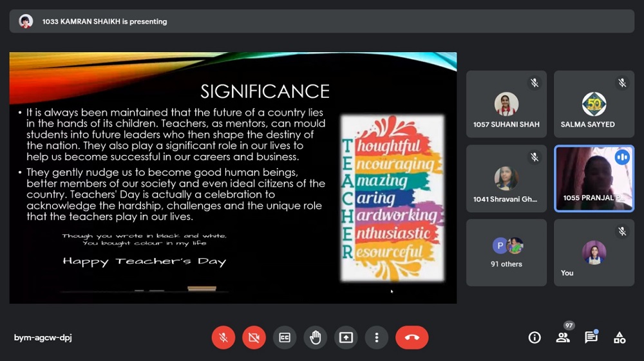Viewport: 644px width, 361px height.
Task: Raise hand using the hand icon
Action: coord(316,337)
